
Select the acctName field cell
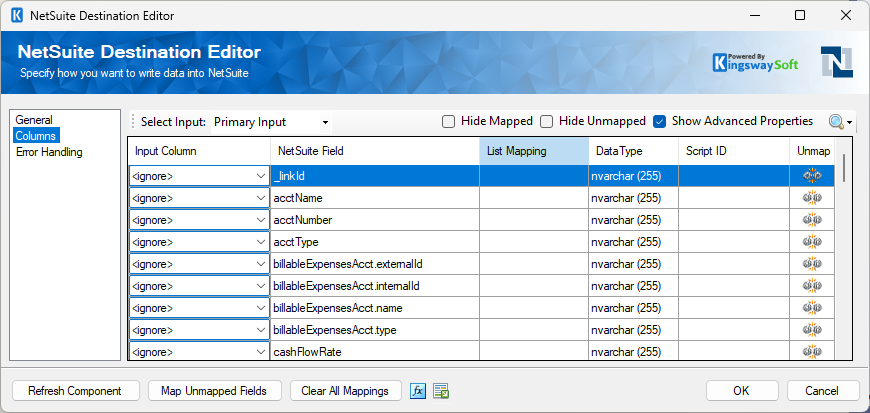(375, 198)
